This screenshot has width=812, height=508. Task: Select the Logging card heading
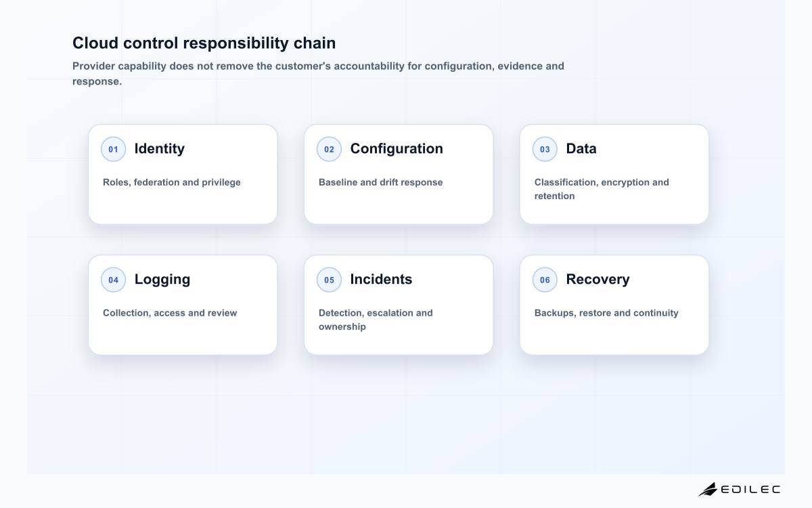(x=162, y=279)
